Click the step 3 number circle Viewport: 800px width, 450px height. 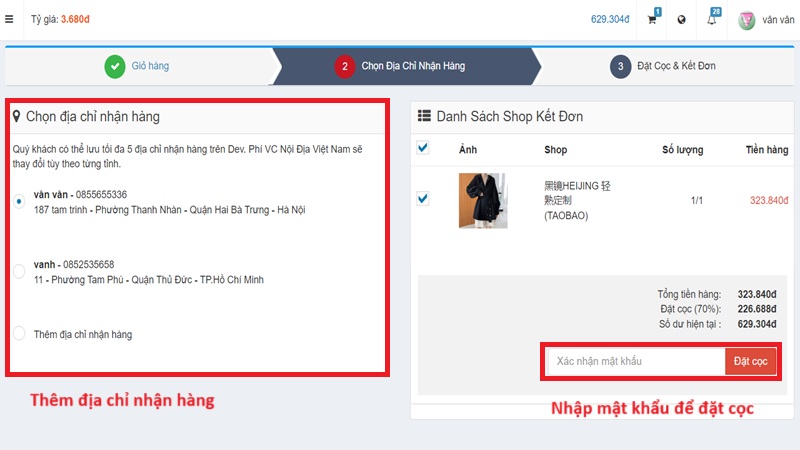pos(620,66)
